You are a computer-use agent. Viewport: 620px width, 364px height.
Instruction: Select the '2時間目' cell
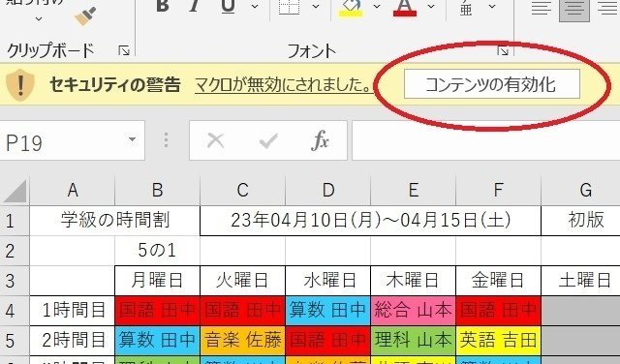coord(73,341)
